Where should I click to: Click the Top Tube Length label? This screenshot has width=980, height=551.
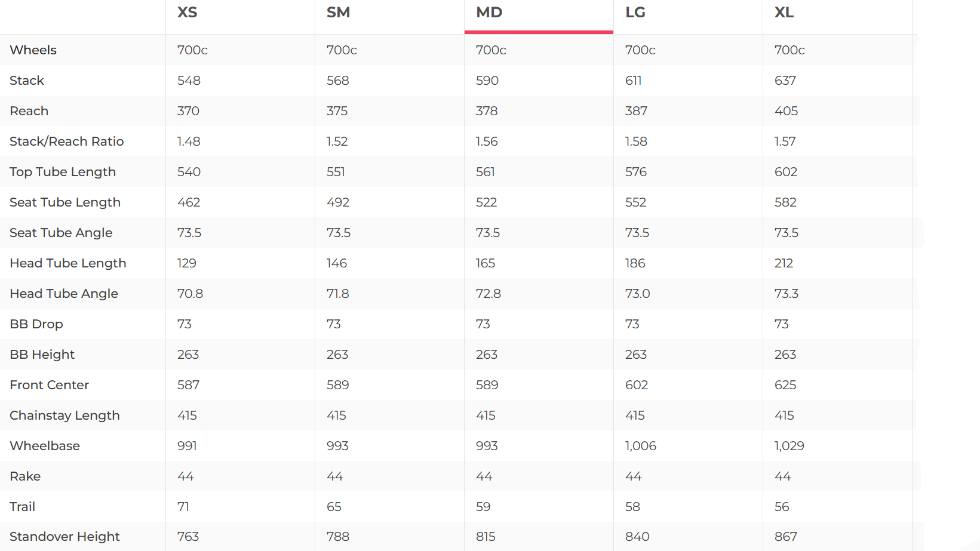pos(63,172)
